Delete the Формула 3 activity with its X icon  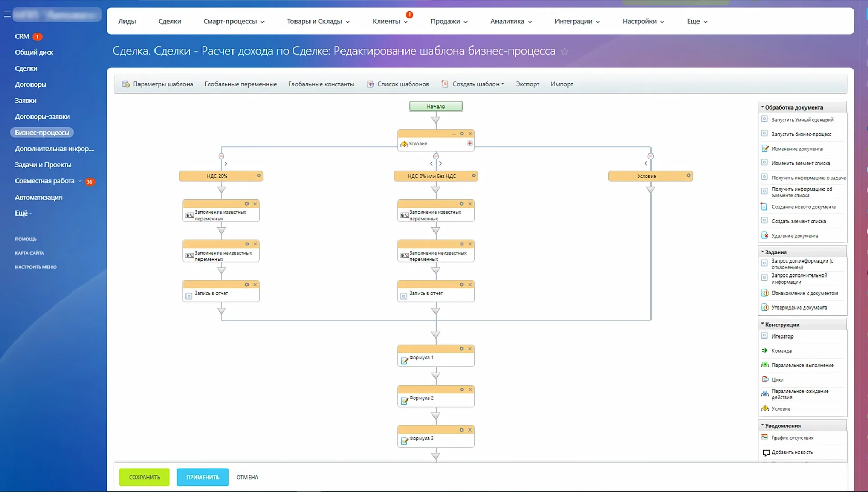[470, 430]
